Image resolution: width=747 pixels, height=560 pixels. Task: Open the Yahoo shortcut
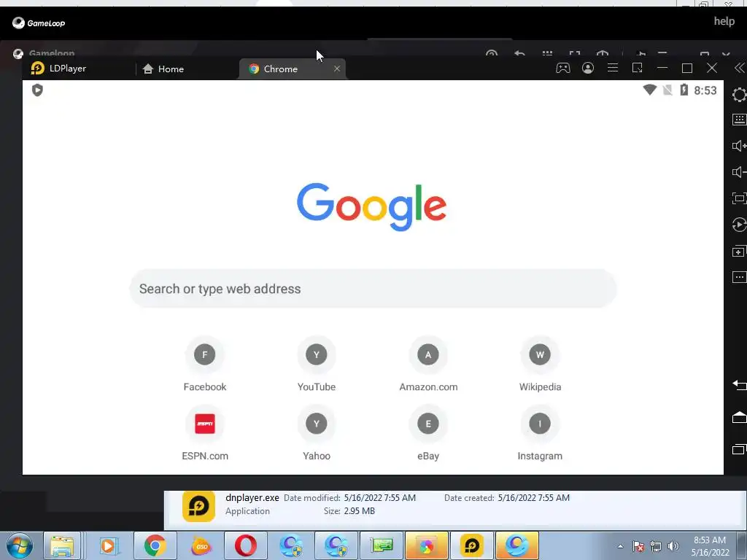pos(317,433)
